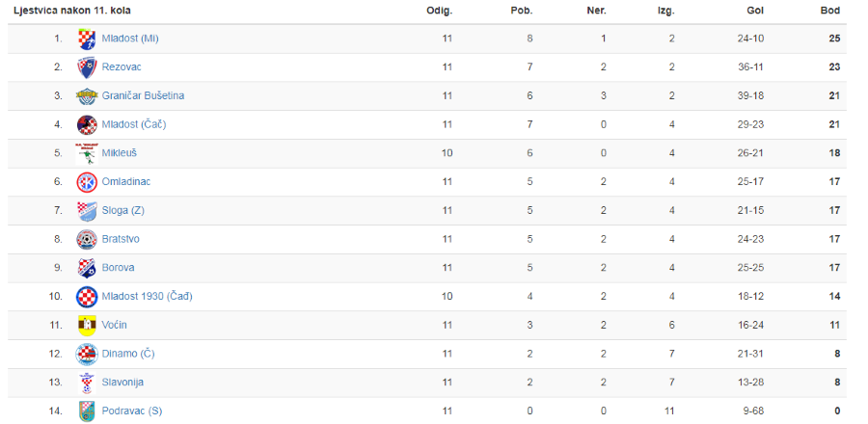Click the Voćin yellow shield crest
868x424 pixels.
pyautogui.click(x=87, y=326)
